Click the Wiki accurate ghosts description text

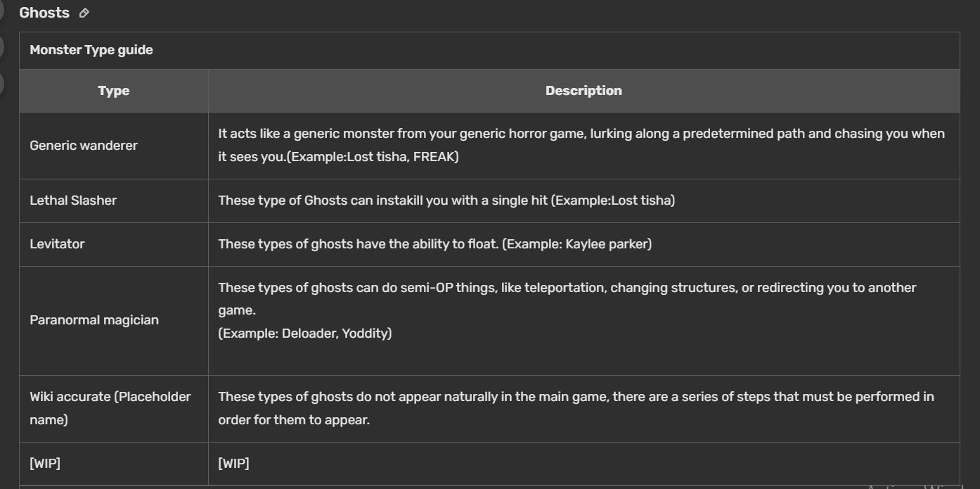click(x=576, y=408)
